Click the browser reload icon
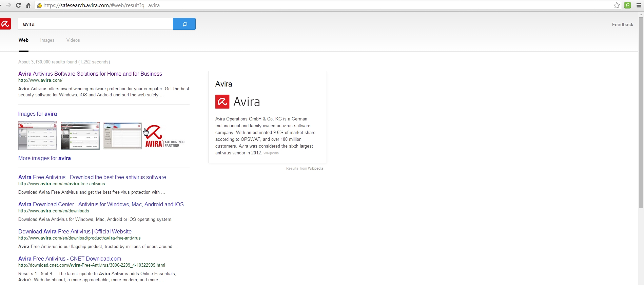Image resolution: width=644 pixels, height=285 pixels. (18, 5)
